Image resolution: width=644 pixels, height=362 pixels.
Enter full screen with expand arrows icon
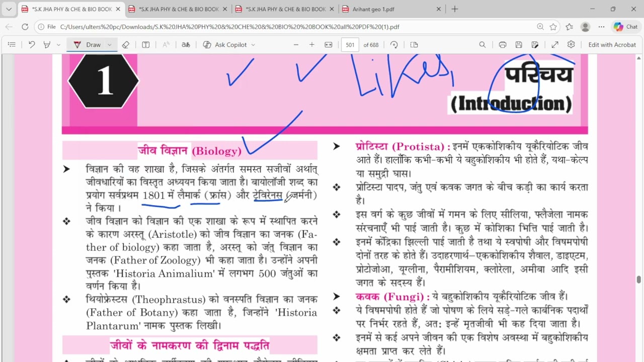555,45
